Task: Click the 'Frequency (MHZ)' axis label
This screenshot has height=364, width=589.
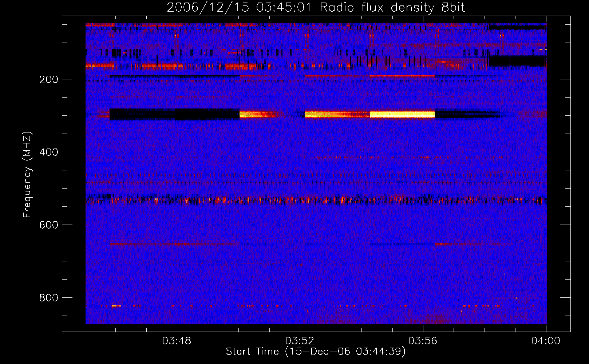Action: tap(27, 174)
